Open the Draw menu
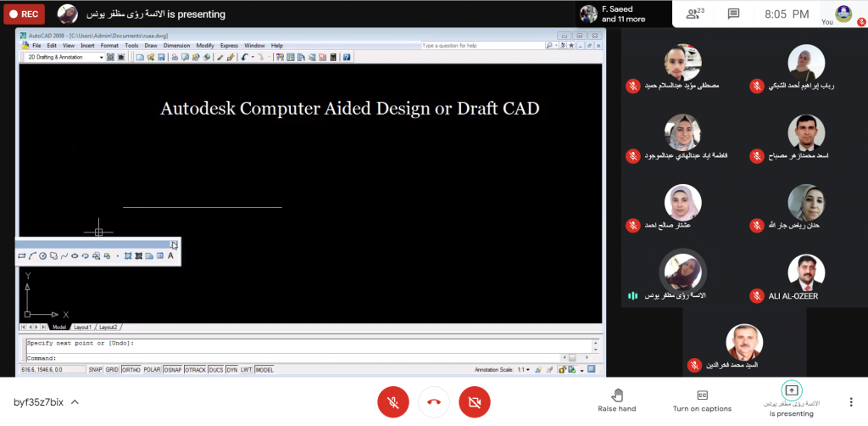 tap(150, 45)
